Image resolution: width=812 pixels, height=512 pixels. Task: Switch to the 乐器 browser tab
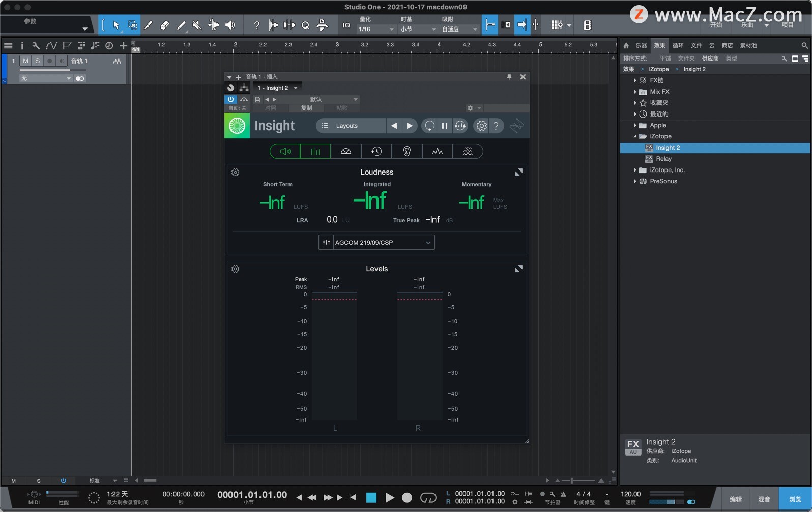point(641,45)
